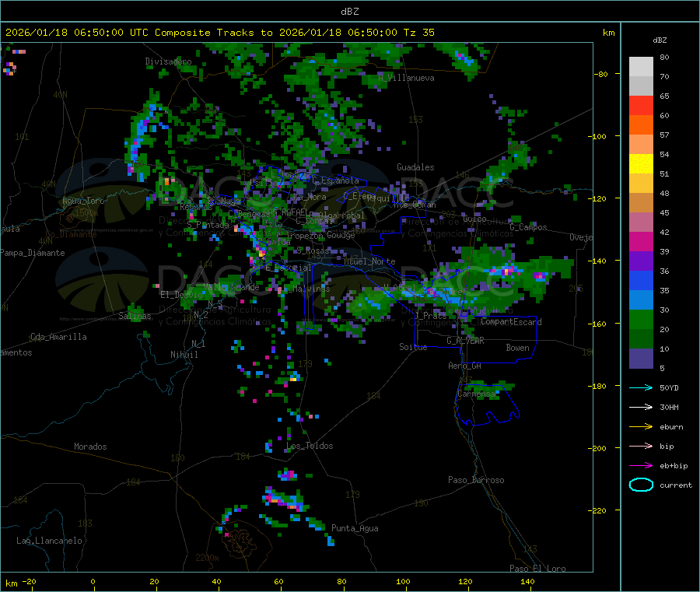Click the 'Aero_GA' place label
700x592 pixels.
[465, 366]
